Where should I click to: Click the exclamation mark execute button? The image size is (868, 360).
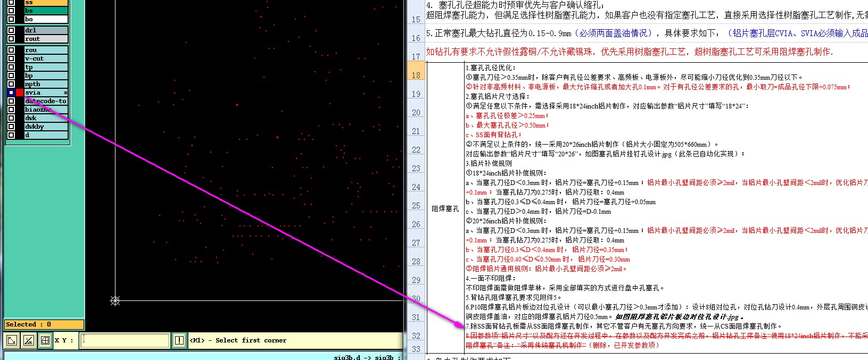179,340
